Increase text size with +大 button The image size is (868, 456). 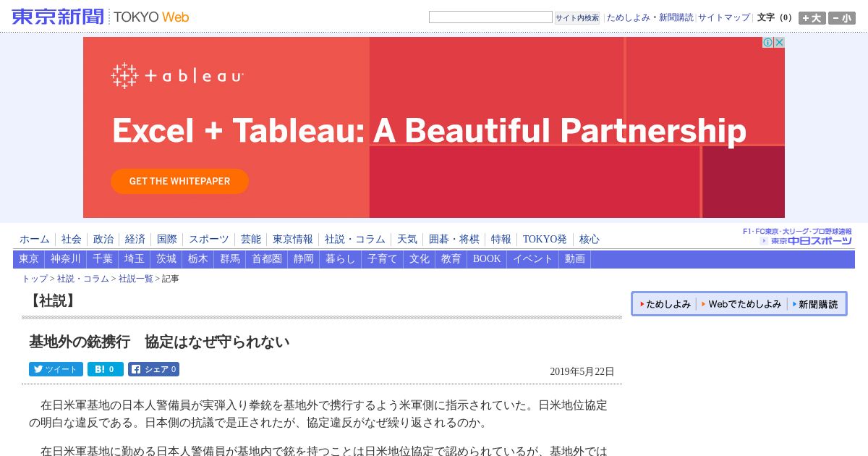click(812, 18)
